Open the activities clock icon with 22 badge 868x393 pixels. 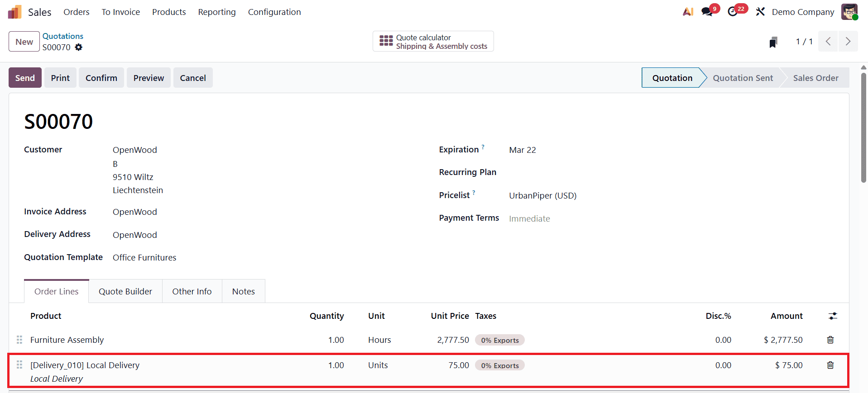coord(733,12)
